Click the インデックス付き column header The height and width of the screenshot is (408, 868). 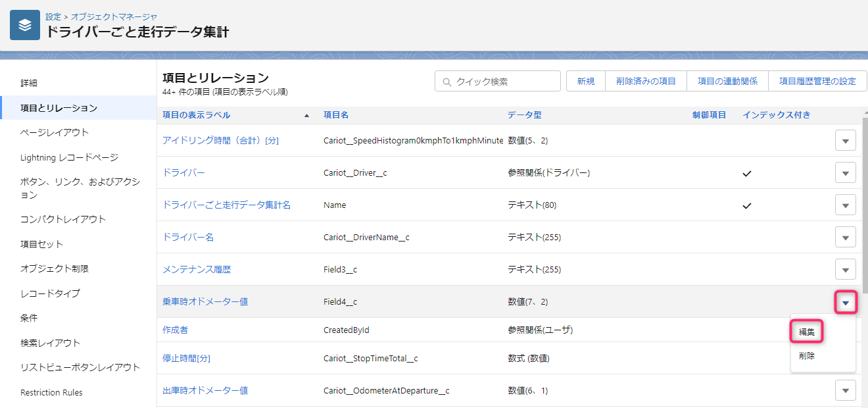pyautogui.click(x=777, y=115)
